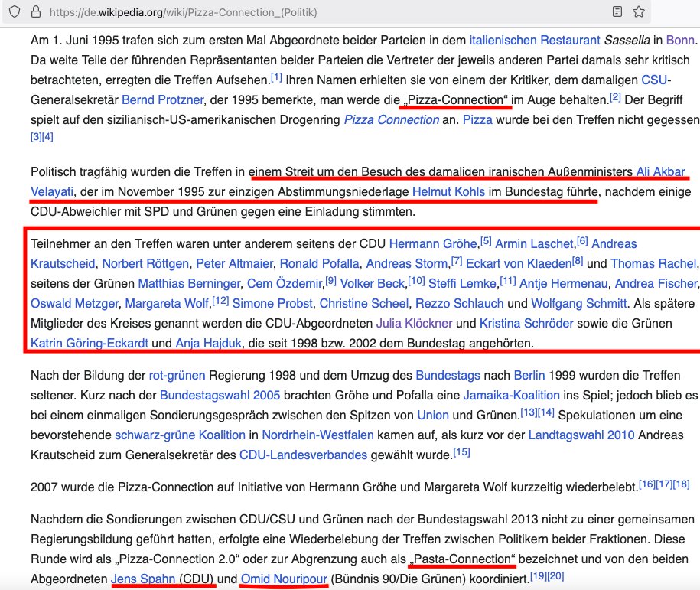Open the Volker Beck link
Screen dimensions: 700x590
coord(373,283)
